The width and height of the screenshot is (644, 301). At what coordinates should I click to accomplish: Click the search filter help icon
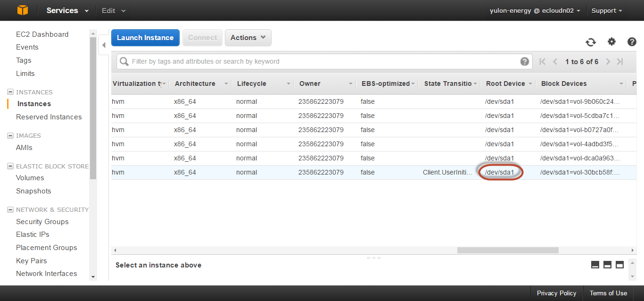pos(524,61)
